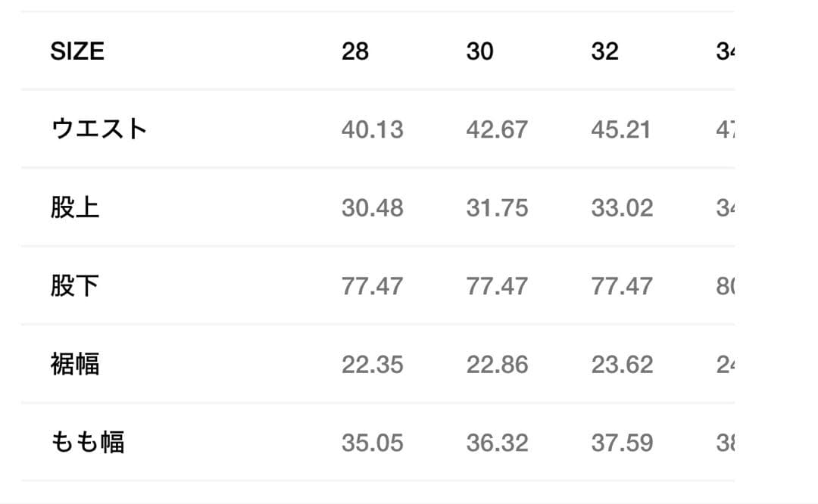The image size is (818, 504).
Task: Select thigh width value 37.59
Action: click(x=622, y=443)
